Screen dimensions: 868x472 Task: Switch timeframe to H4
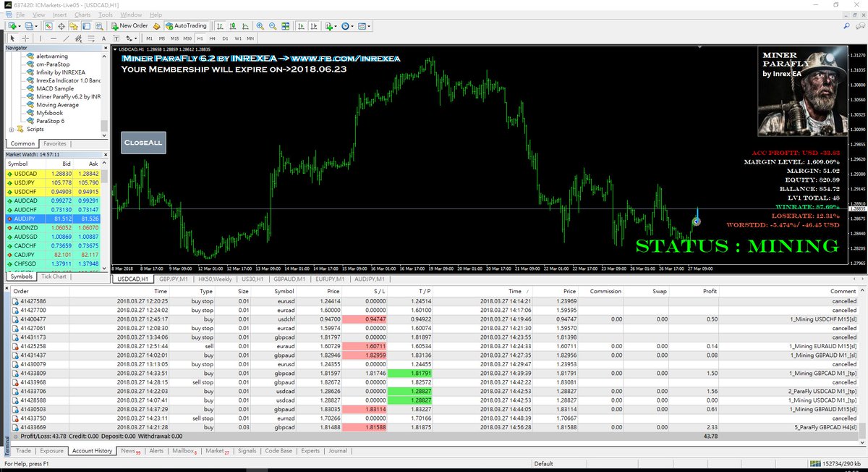(213, 38)
